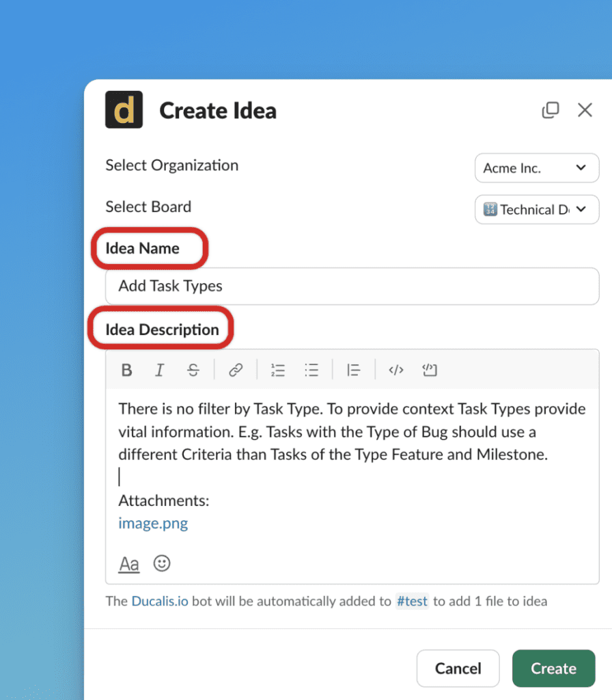The image size is (612, 700).
Task: Apply italic formatting to description text
Action: pyautogui.click(x=160, y=370)
